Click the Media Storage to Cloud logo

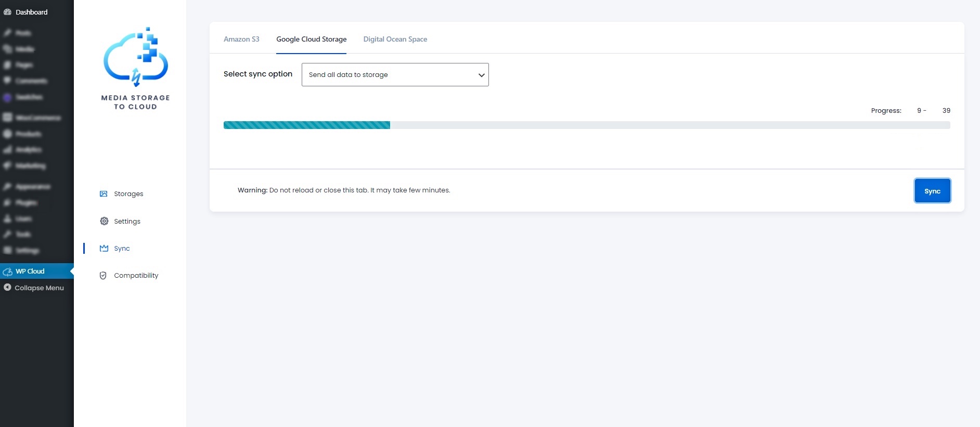coord(136,68)
